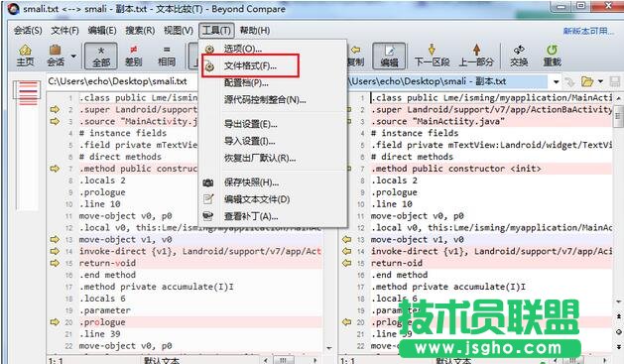Toggle the Show All (全部) filter
The image size is (624, 364).
(x=101, y=56)
